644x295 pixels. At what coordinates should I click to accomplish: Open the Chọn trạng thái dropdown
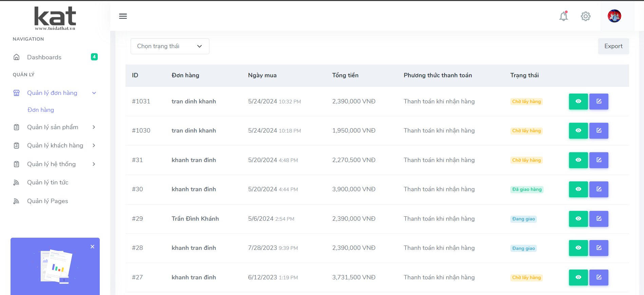coord(170,46)
